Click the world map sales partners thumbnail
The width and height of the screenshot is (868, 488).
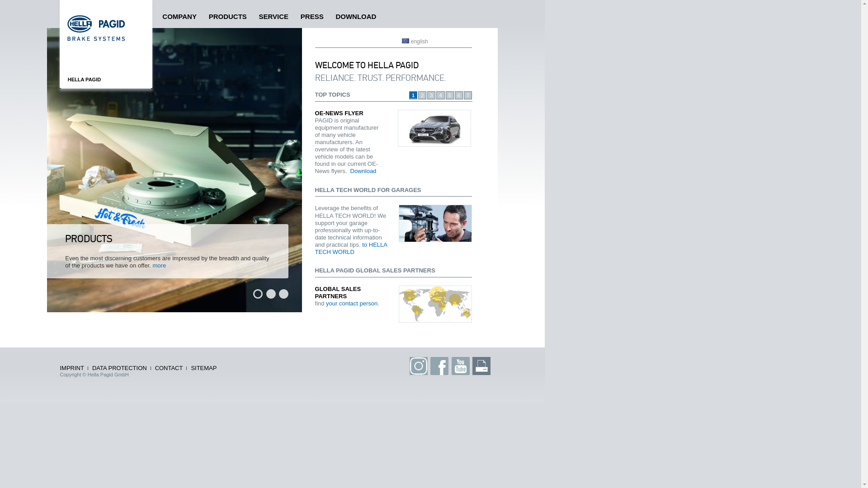[435, 304]
